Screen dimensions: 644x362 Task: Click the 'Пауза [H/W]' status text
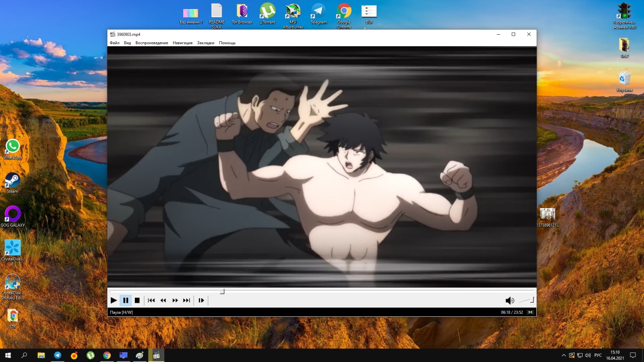click(x=121, y=312)
